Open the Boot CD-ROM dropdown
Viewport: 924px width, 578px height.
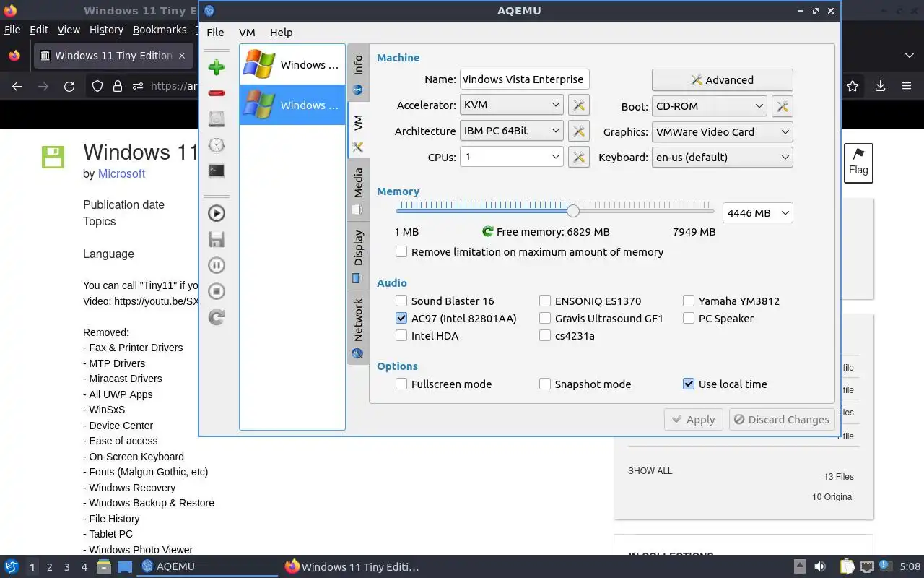pyautogui.click(x=709, y=106)
